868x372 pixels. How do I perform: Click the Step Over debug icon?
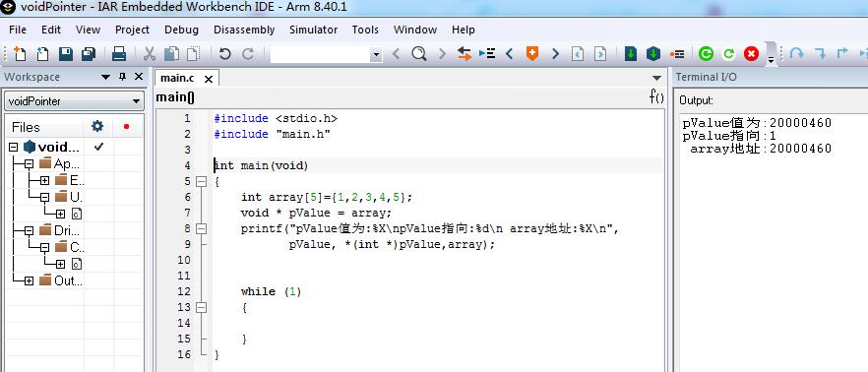pyautogui.click(x=796, y=54)
